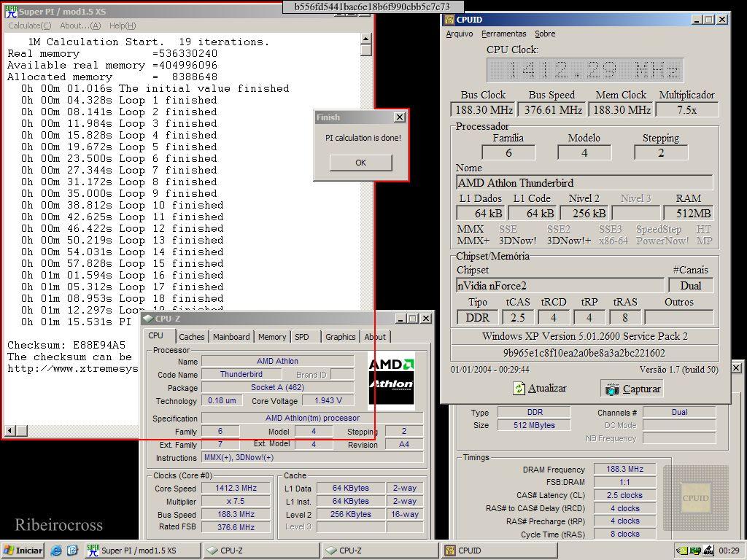
Task: Click the Core Speed 1412.3 MHz value
Action: coord(236,488)
